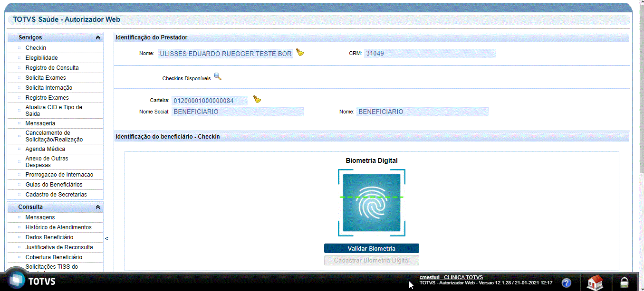The height and width of the screenshot is (291, 644).
Task: Click the padlock logout icon
Action: (624, 283)
